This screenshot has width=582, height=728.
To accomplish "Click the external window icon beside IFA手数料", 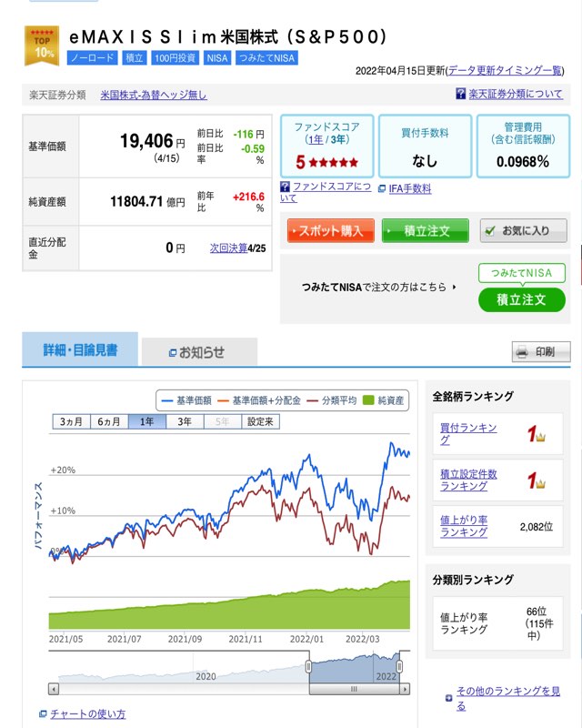I will (381, 188).
